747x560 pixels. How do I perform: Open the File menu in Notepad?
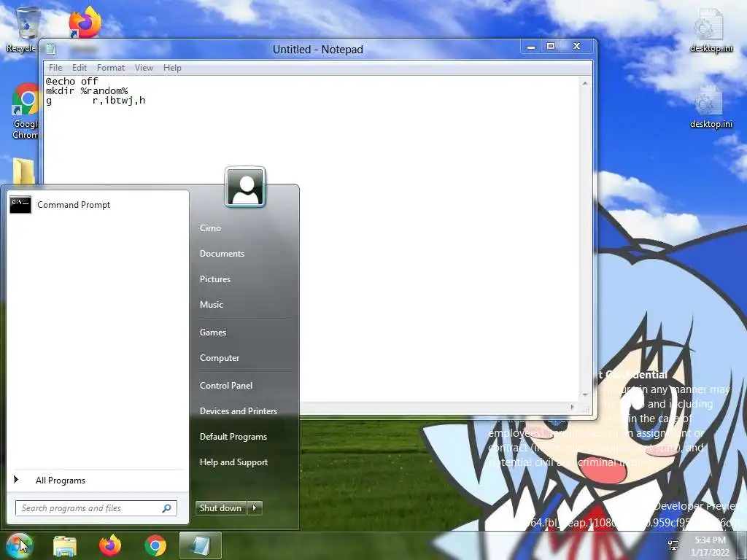[x=55, y=68]
